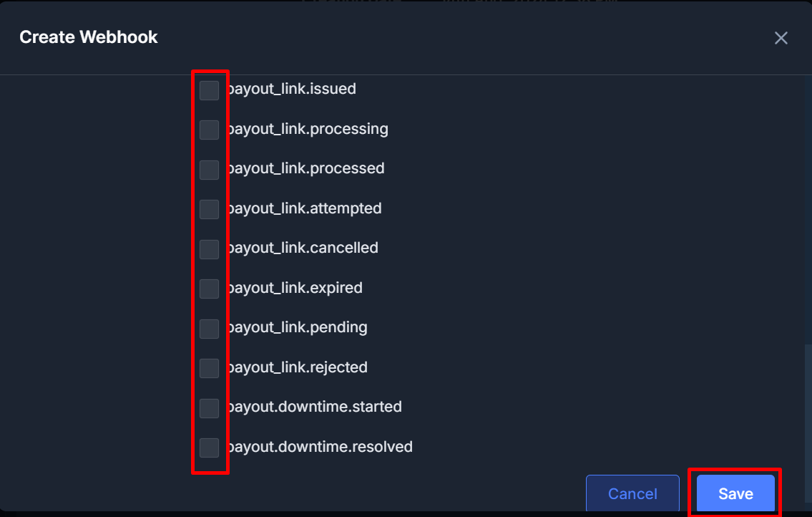Close the Create Webhook dialog
The width and height of the screenshot is (812, 517).
(781, 38)
